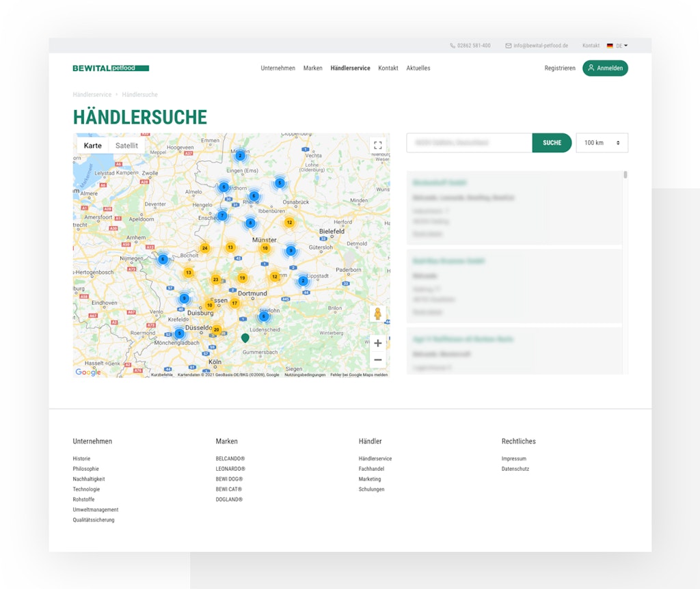Open the yellow cluster marker 20 at Düsseldorf
Screen dimensions: 700x589
(x=216, y=329)
